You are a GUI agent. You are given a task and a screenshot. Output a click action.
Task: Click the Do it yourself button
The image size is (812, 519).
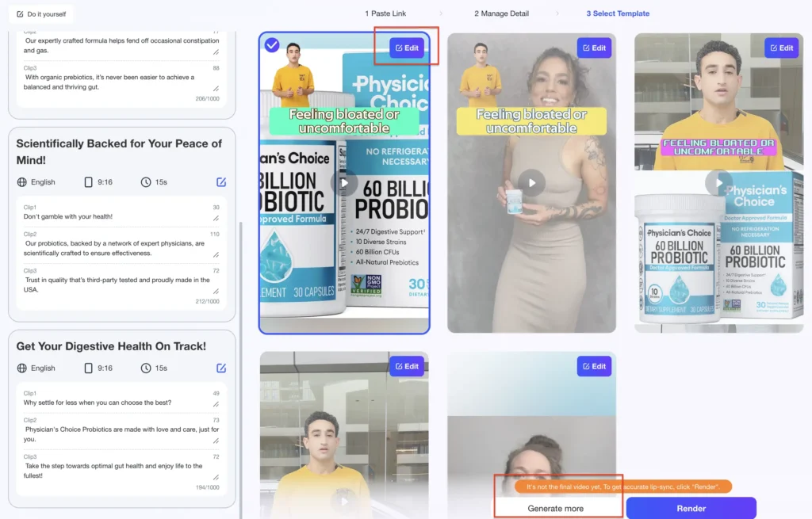coord(41,14)
